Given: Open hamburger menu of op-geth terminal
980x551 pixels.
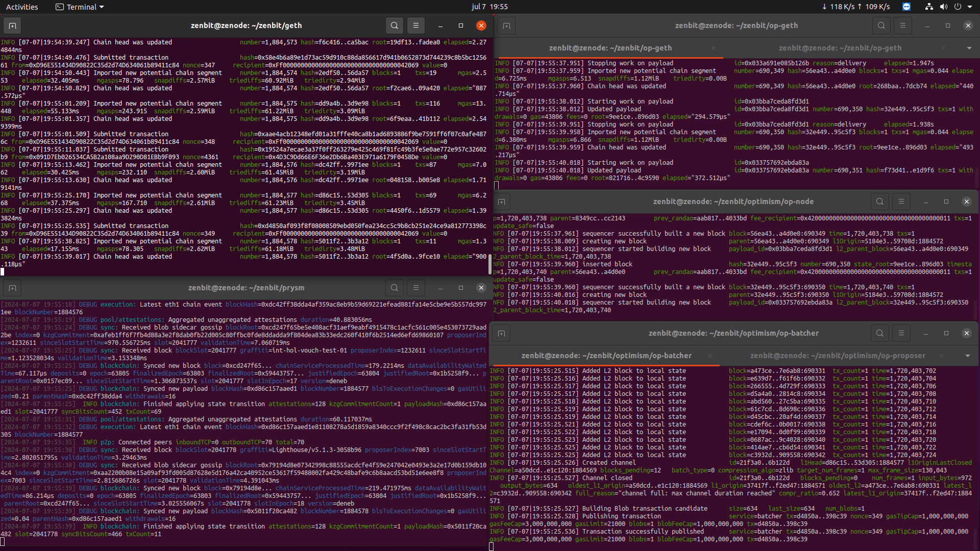Looking at the screenshot, I should (903, 26).
